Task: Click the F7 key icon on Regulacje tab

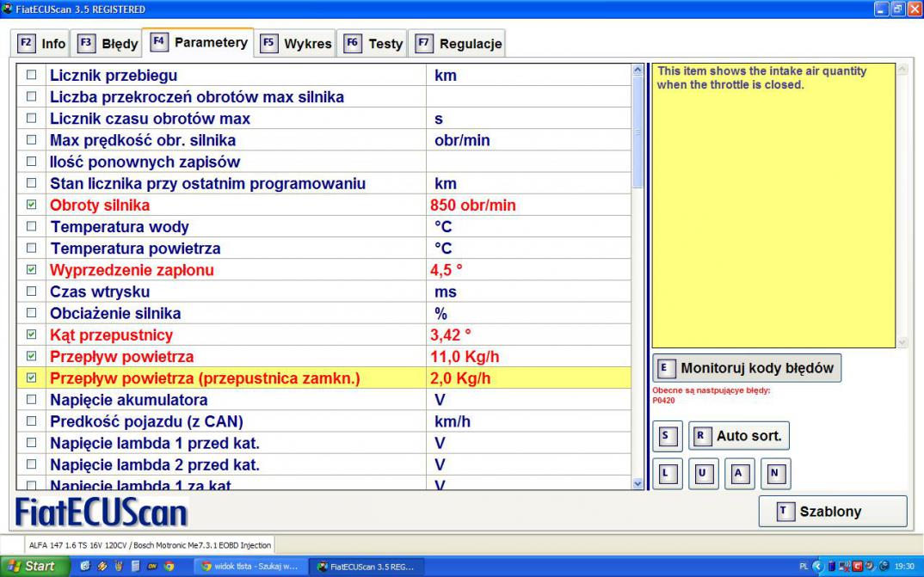Action: point(423,43)
